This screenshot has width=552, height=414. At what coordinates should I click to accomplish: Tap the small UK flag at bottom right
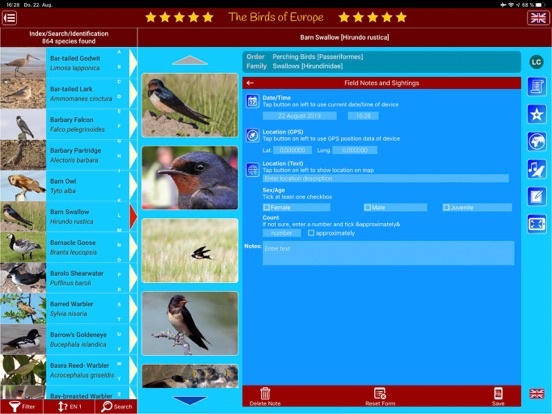(537, 394)
